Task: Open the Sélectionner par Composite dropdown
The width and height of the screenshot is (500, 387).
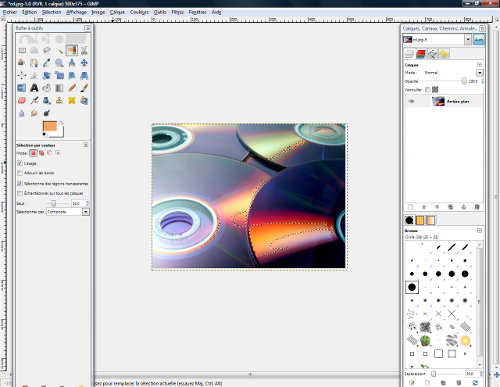Action: pos(68,212)
